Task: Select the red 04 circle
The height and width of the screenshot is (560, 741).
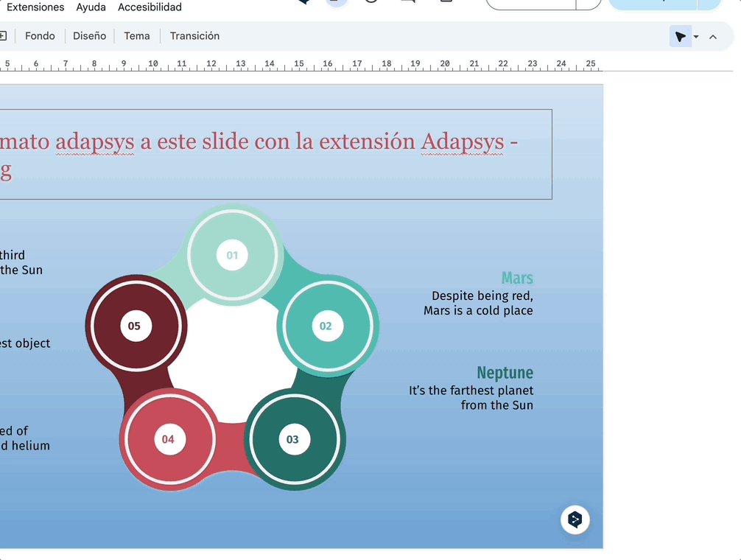Action: [169, 439]
